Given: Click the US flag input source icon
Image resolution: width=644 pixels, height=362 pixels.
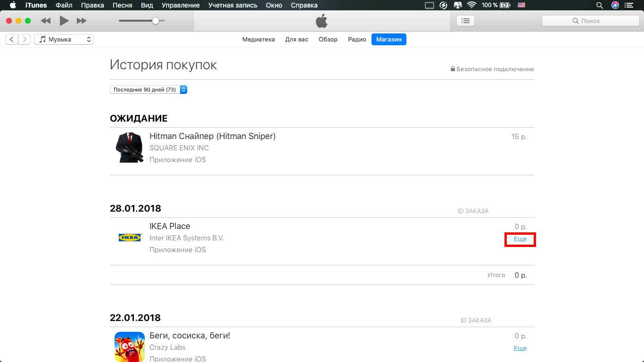Looking at the screenshot, I should click(x=521, y=5).
